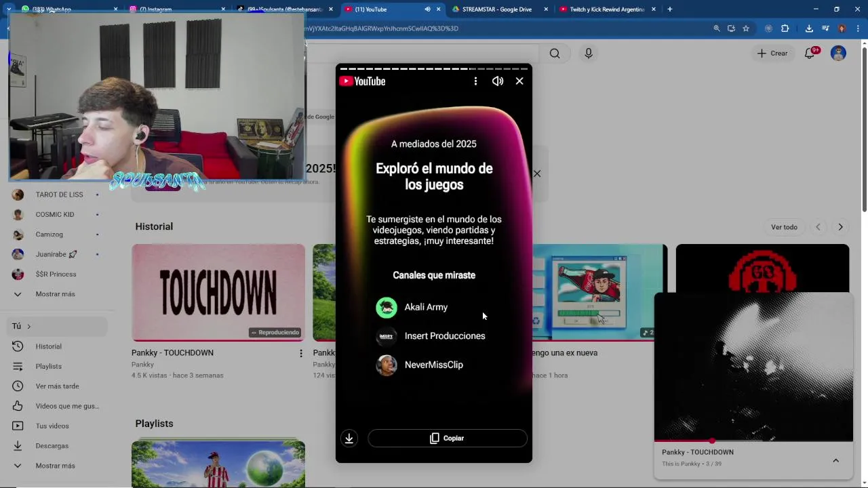Open Chrome three-dot main menu
The width and height of the screenshot is (868, 488).
pos(857,28)
